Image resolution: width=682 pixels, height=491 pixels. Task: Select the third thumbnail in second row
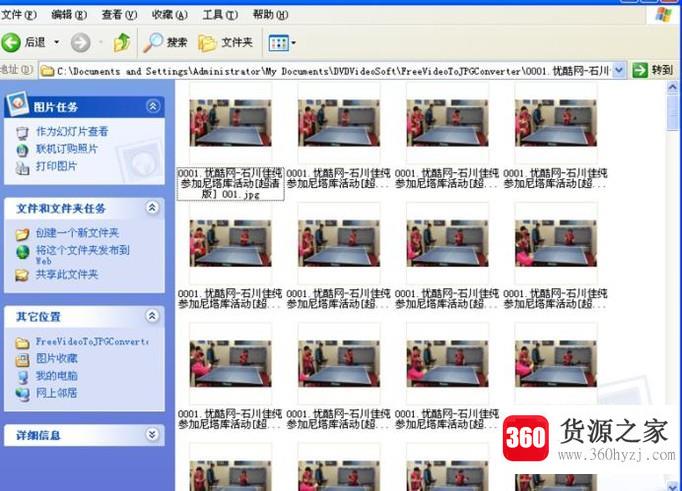pyautogui.click(x=448, y=243)
